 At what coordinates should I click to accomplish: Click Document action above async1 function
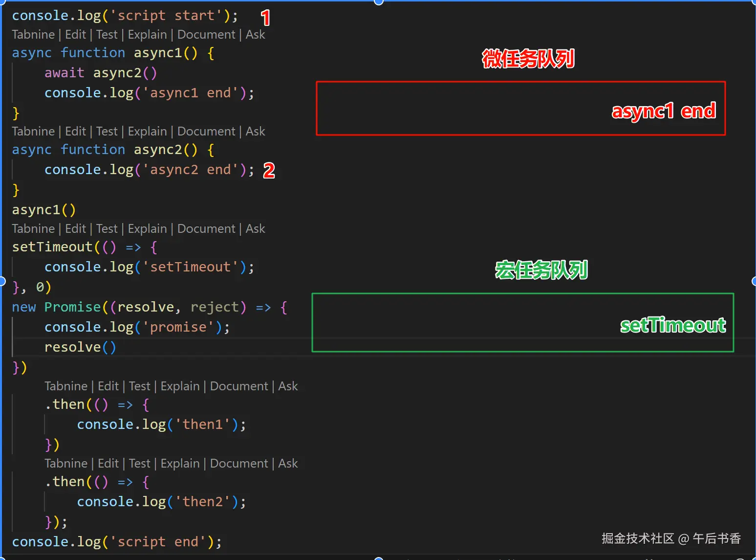(206, 34)
